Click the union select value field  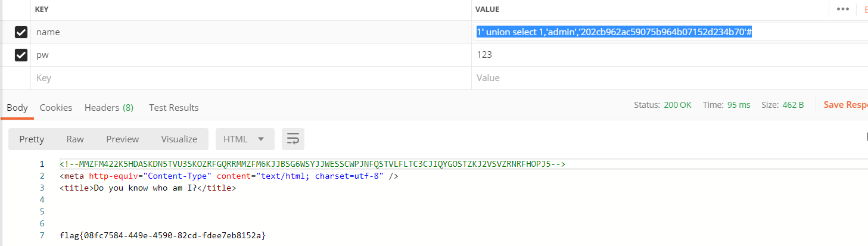[670, 32]
